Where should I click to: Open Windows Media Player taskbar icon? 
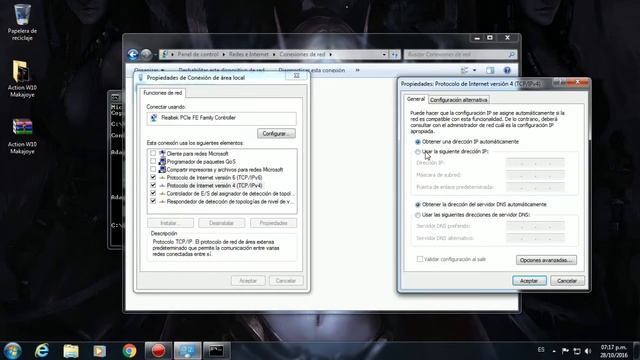click(x=100, y=351)
